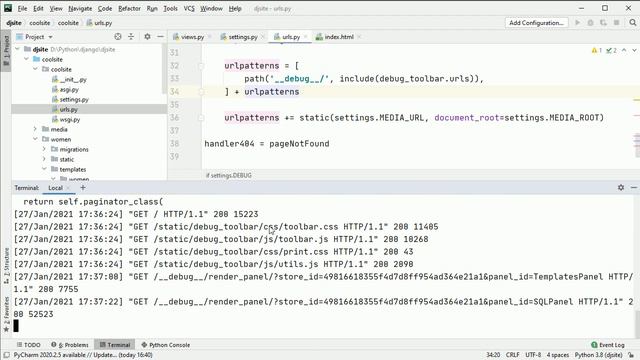Click the Collapse All icon in Project panel
Viewport: 640px width, 360px height.
tap(131, 37)
